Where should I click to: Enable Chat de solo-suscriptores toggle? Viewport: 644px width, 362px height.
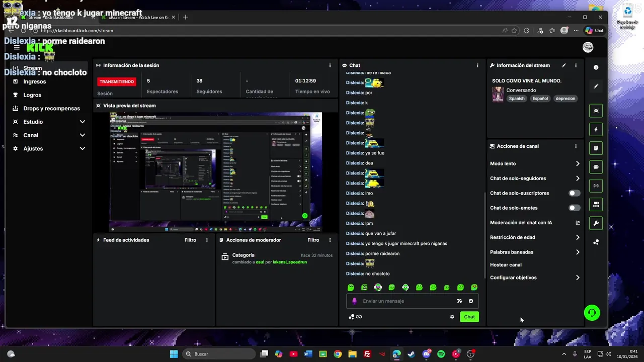[574, 193]
